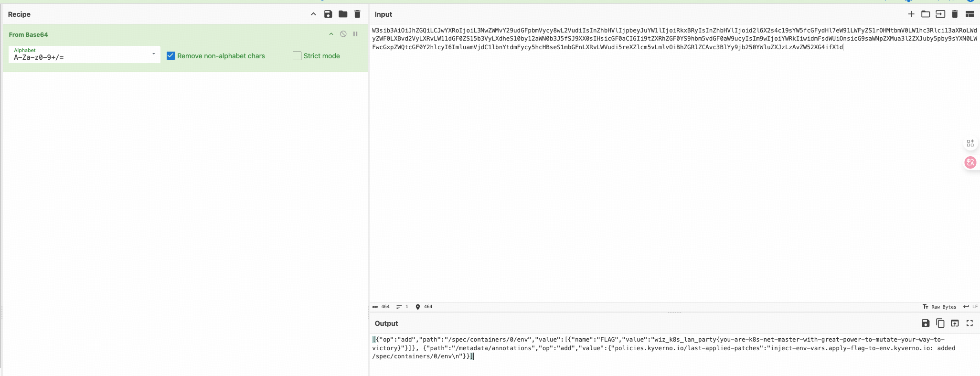This screenshot has height=376, width=980.
Task: Clear input and output
Action: tap(955, 14)
